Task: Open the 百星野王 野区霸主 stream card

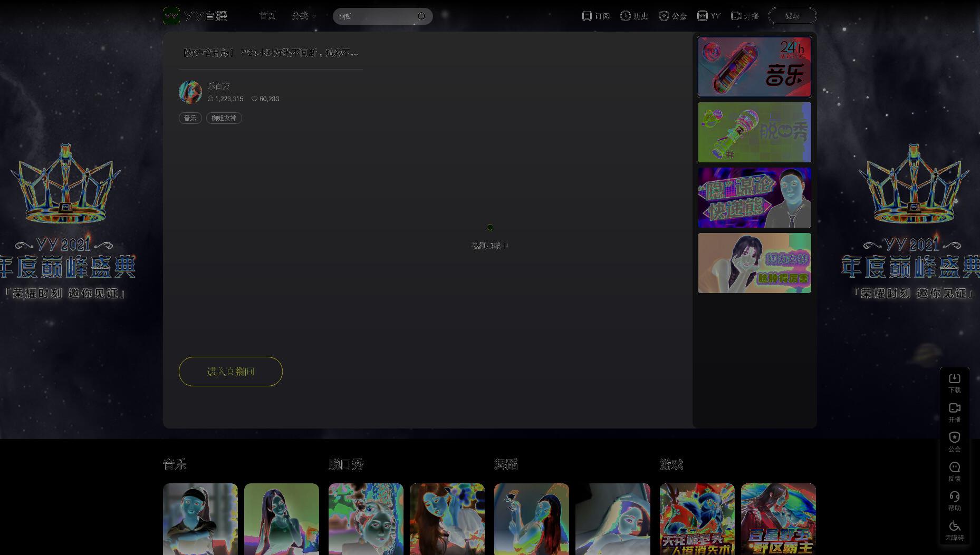Action: point(779,519)
